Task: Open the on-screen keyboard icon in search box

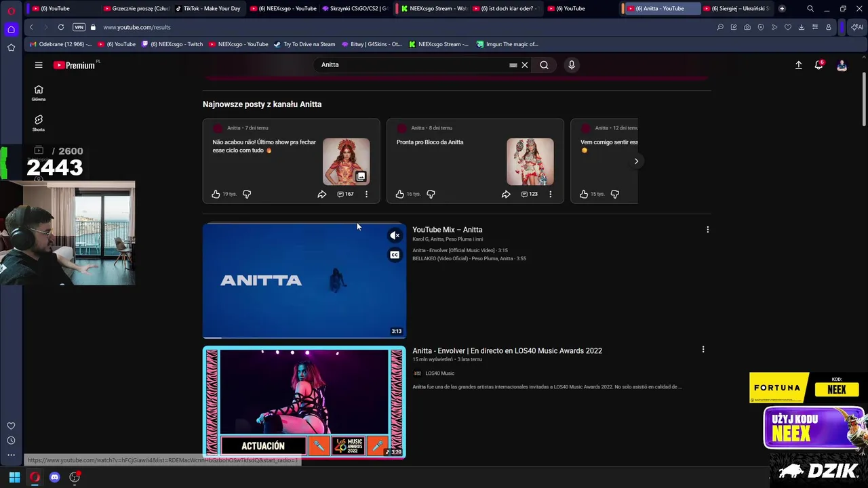Action: (513, 65)
